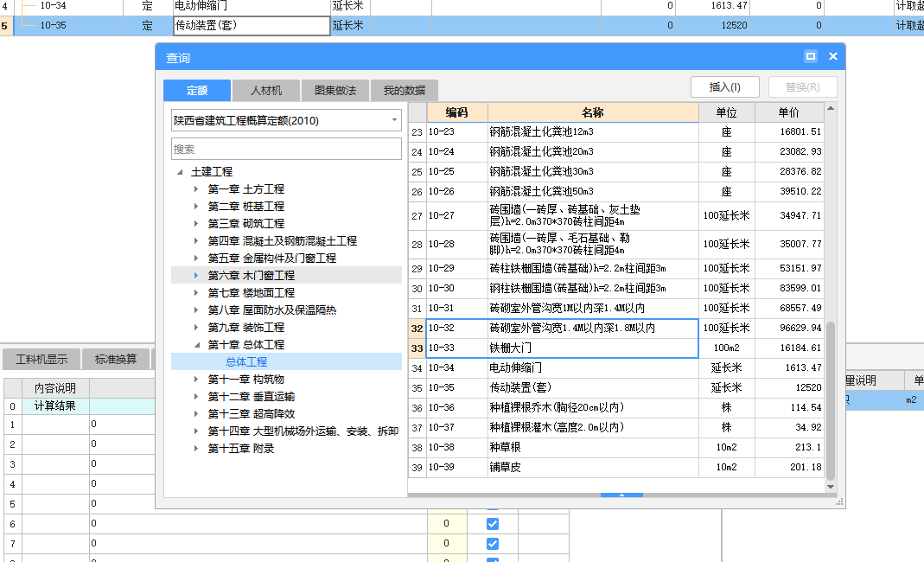Image resolution: width=924 pixels, height=562 pixels.
Task: Select 第十一章 构筑物 tree item
Action: [245, 380]
